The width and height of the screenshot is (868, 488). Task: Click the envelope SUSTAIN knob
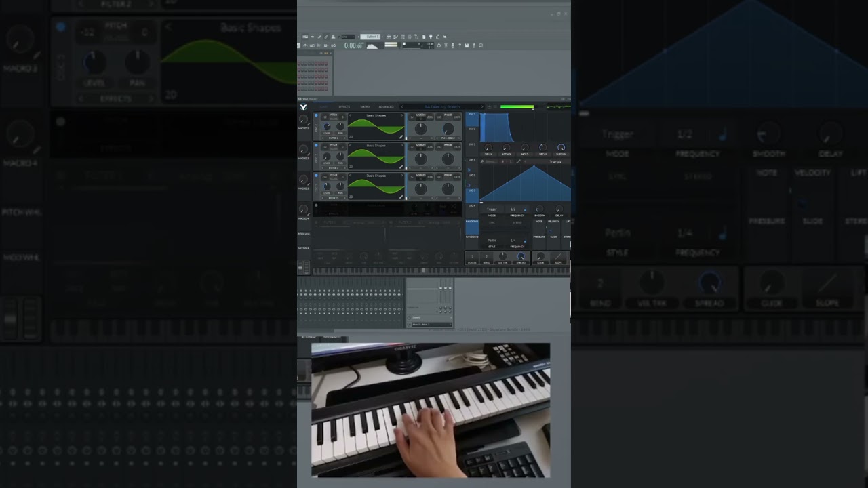tap(561, 148)
